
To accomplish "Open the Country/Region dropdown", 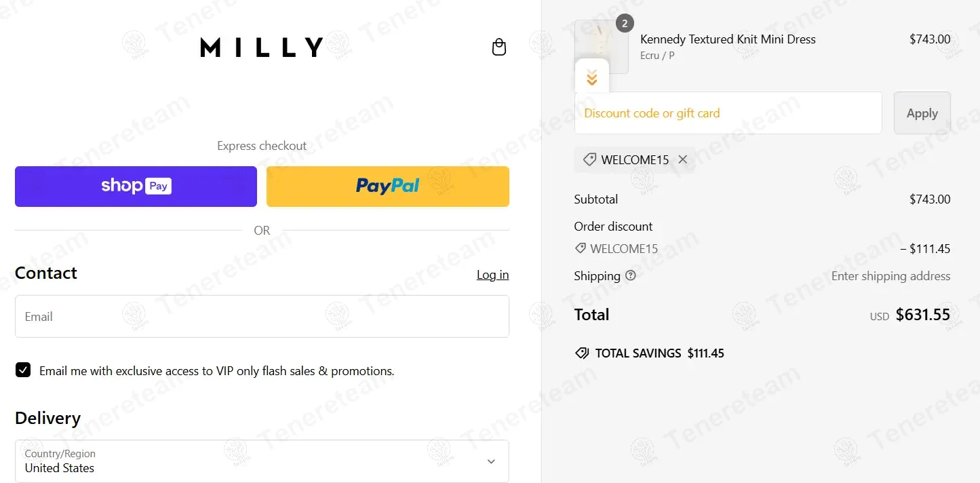I will point(262,461).
